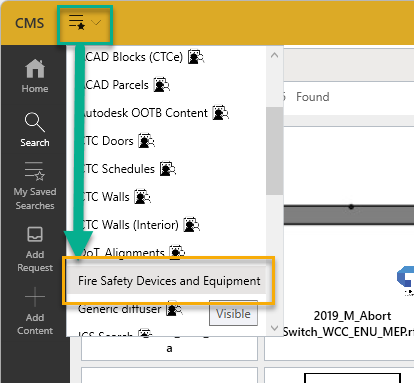Click shared icon beside CTC Doors
Screen dimensions: 414x383
pos(146,141)
